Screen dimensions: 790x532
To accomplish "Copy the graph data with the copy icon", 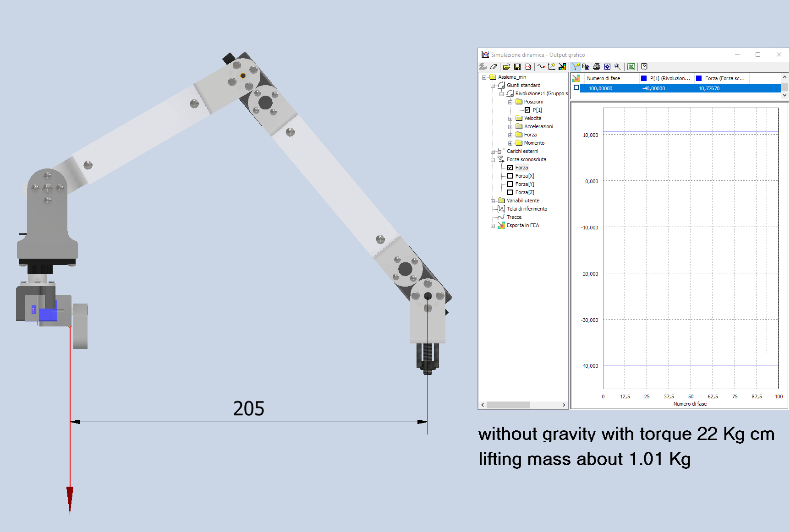I will [586, 67].
